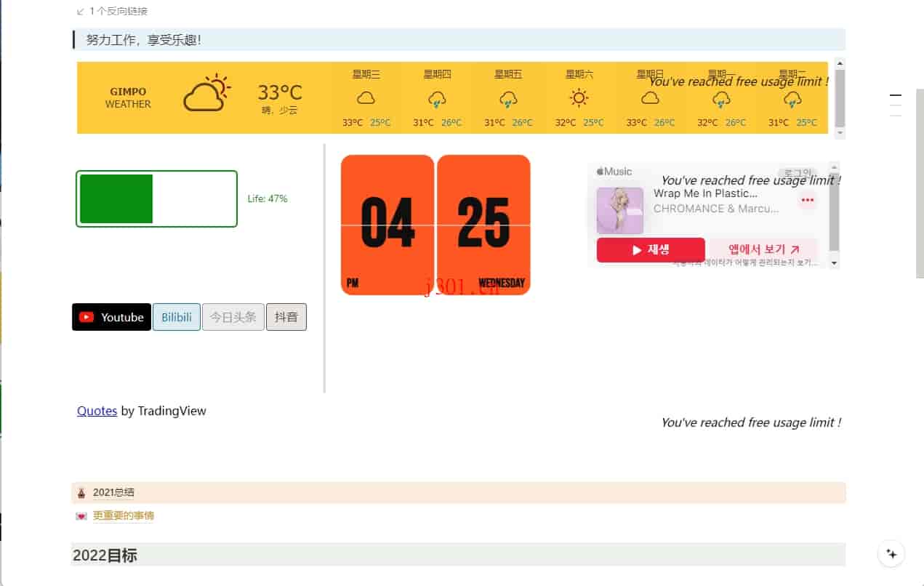Click the 星期四 day heading
The image size is (924, 586).
tap(437, 74)
